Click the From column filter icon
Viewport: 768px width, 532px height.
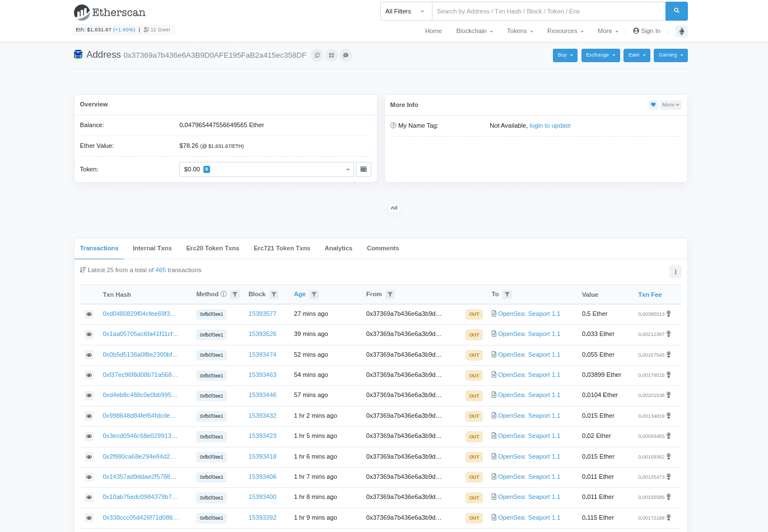(390, 295)
